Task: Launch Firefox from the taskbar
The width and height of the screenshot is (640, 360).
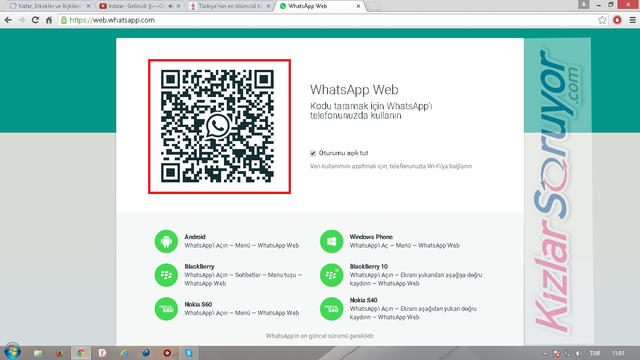Action: tap(60, 353)
